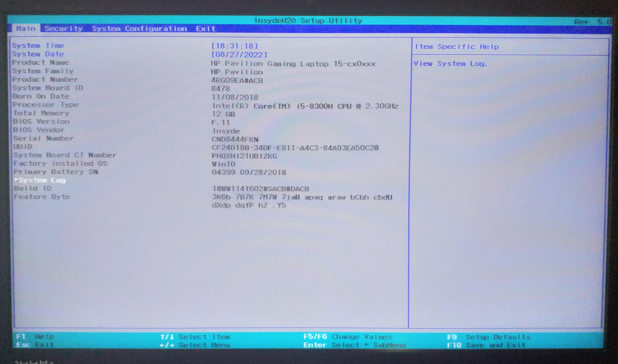Switch to System Configuration tab
The image size is (618, 364).
tap(139, 29)
